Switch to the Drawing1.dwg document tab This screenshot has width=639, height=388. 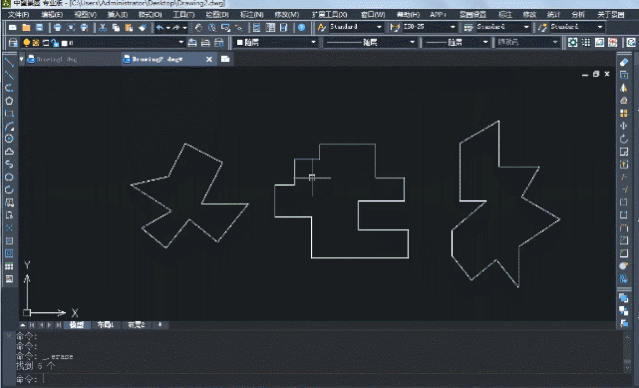pos(52,59)
